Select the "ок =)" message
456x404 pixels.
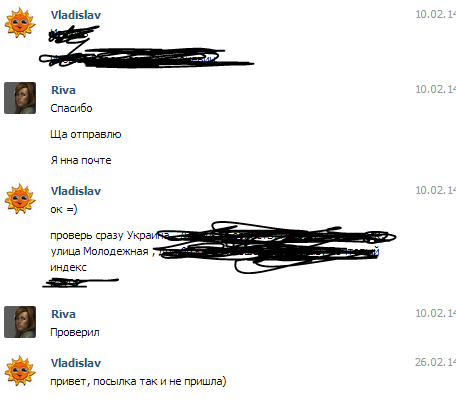click(x=64, y=209)
